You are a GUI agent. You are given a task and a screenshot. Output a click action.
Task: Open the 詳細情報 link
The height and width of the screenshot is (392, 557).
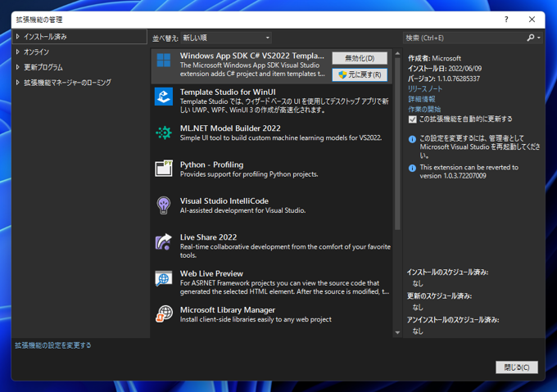click(x=421, y=99)
